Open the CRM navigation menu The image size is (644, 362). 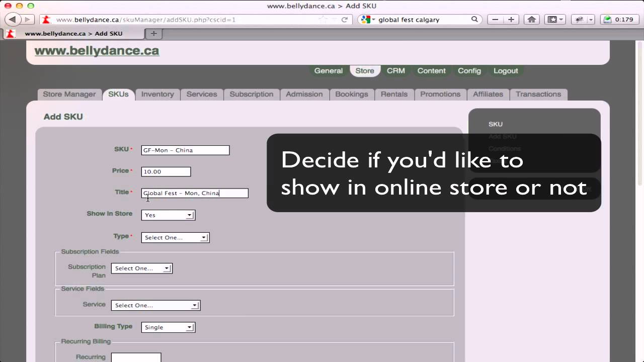(396, 71)
